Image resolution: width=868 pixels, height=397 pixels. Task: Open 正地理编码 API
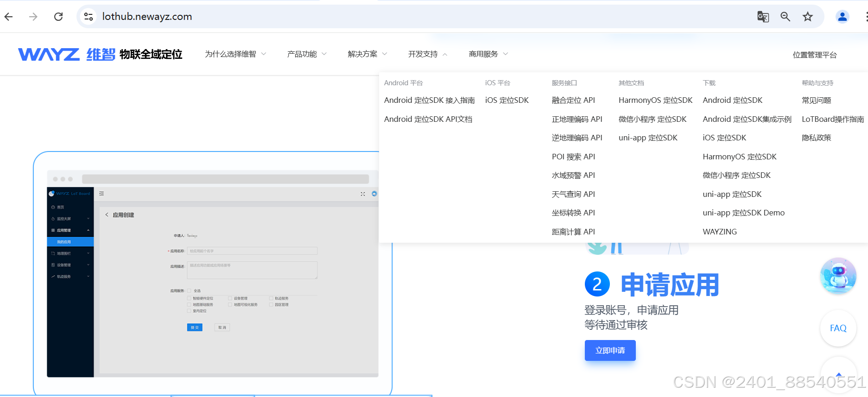coord(577,119)
